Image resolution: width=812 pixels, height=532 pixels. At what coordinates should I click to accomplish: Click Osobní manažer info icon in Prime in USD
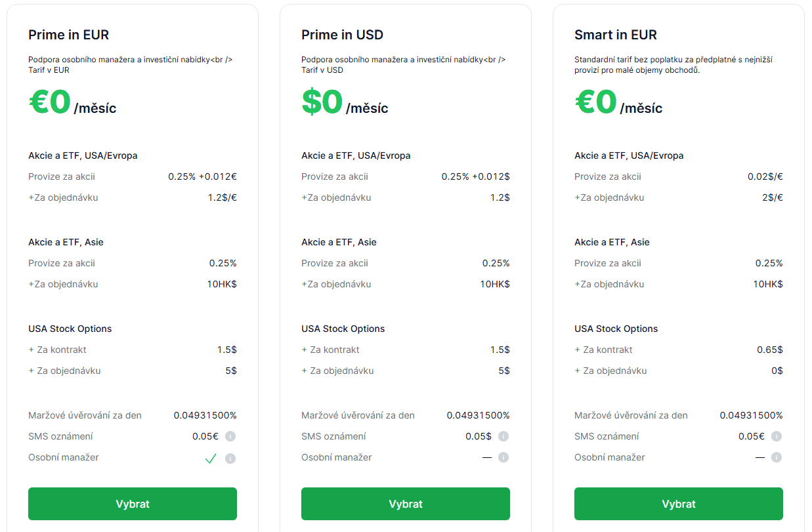click(x=503, y=458)
